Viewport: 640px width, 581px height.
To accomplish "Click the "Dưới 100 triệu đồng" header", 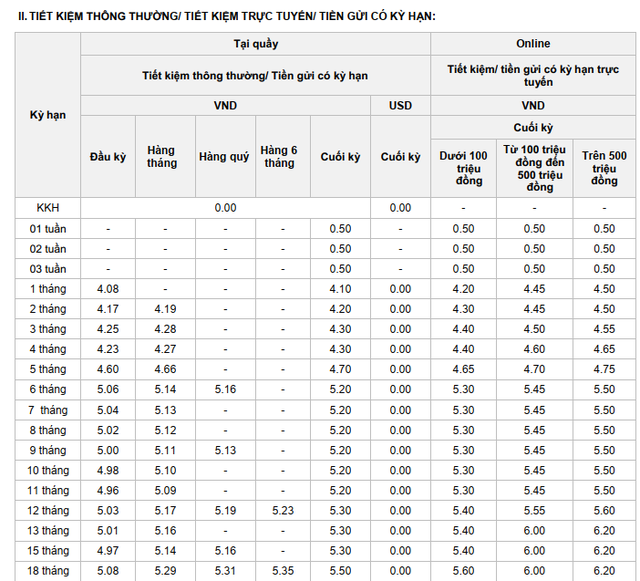I will pyautogui.click(x=464, y=167).
